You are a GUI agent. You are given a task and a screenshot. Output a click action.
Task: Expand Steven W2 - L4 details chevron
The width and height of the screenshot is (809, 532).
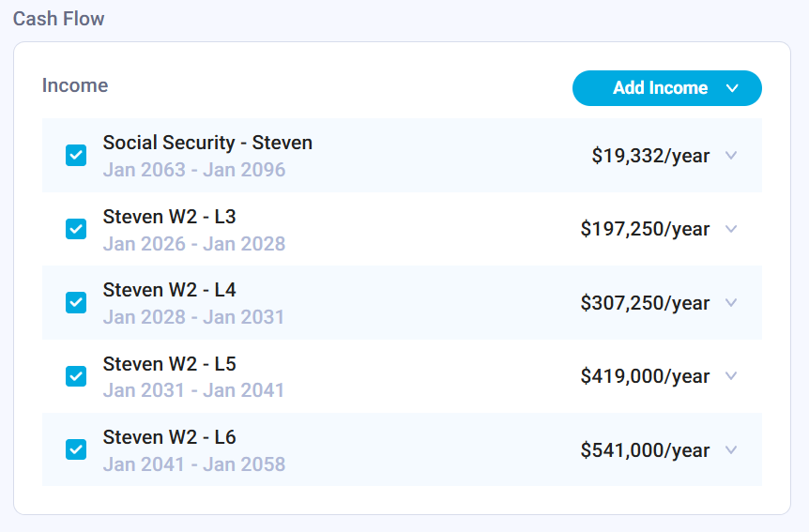[x=731, y=303]
